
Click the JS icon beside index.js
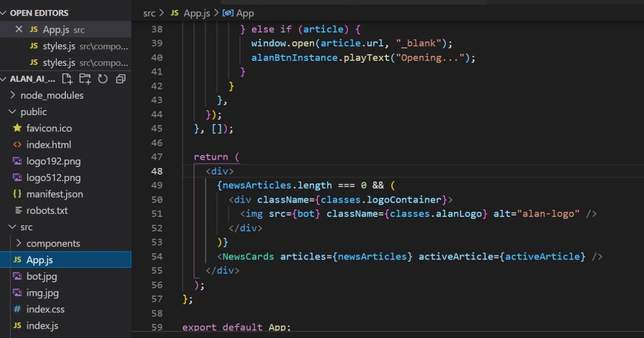[x=17, y=325]
